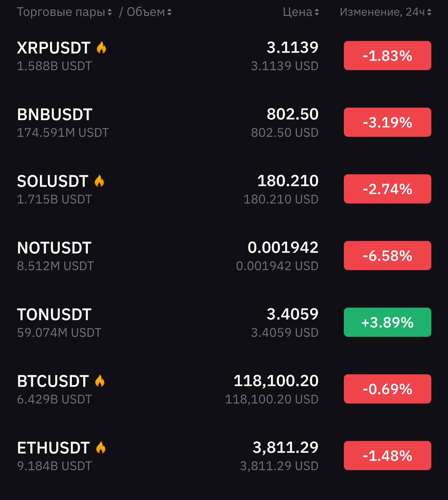Toggle the green +3.89% TONUSDT badge
This screenshot has width=448, height=500.
click(x=388, y=322)
